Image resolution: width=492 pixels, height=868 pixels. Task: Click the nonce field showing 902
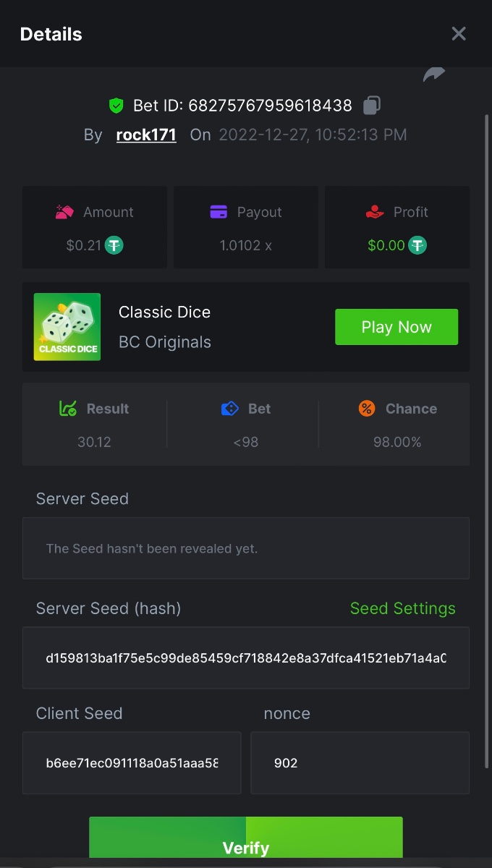360,763
